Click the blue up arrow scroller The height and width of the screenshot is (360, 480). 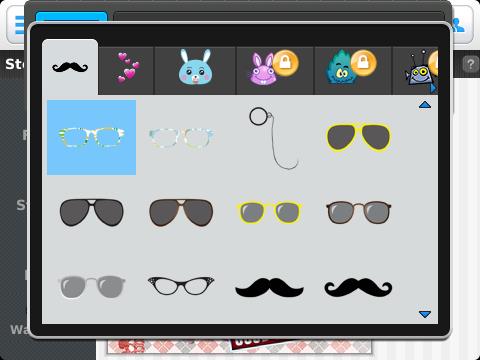(425, 105)
